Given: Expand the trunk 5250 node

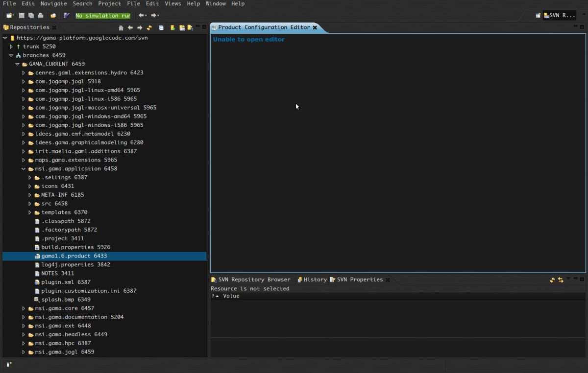Looking at the screenshot, I should (x=11, y=47).
